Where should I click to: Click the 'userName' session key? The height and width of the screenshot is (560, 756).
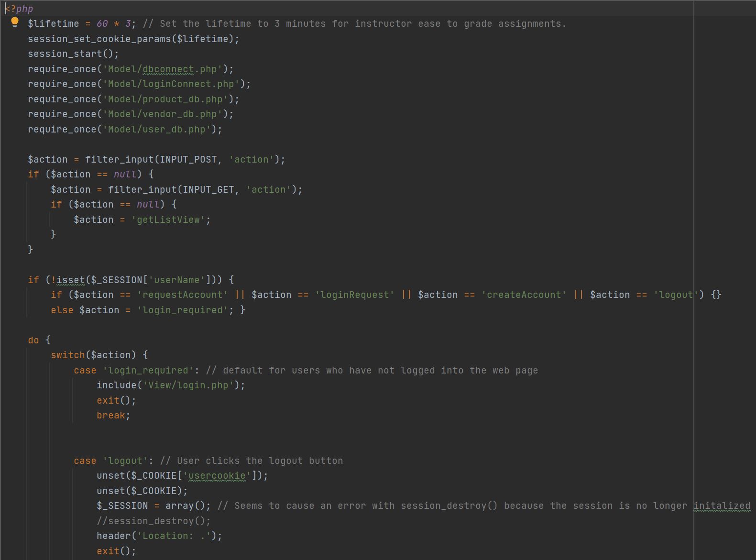[177, 280]
